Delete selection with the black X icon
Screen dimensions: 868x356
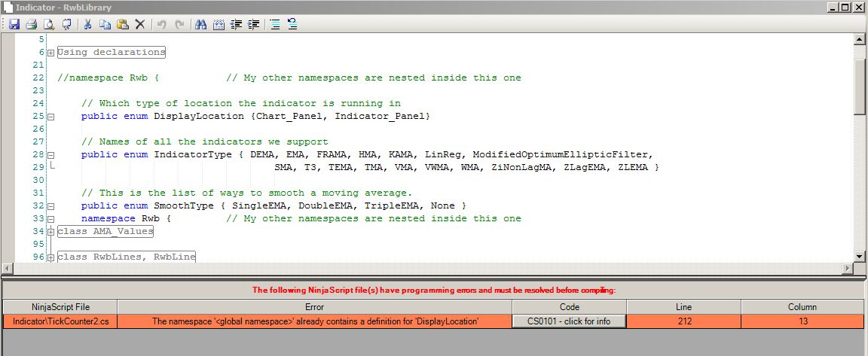140,24
